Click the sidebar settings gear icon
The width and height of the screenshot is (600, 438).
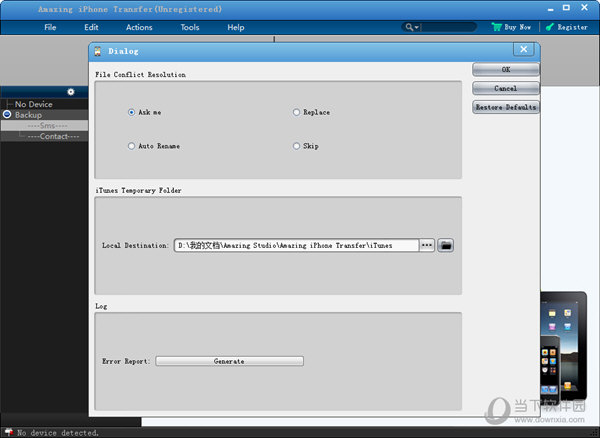point(71,92)
